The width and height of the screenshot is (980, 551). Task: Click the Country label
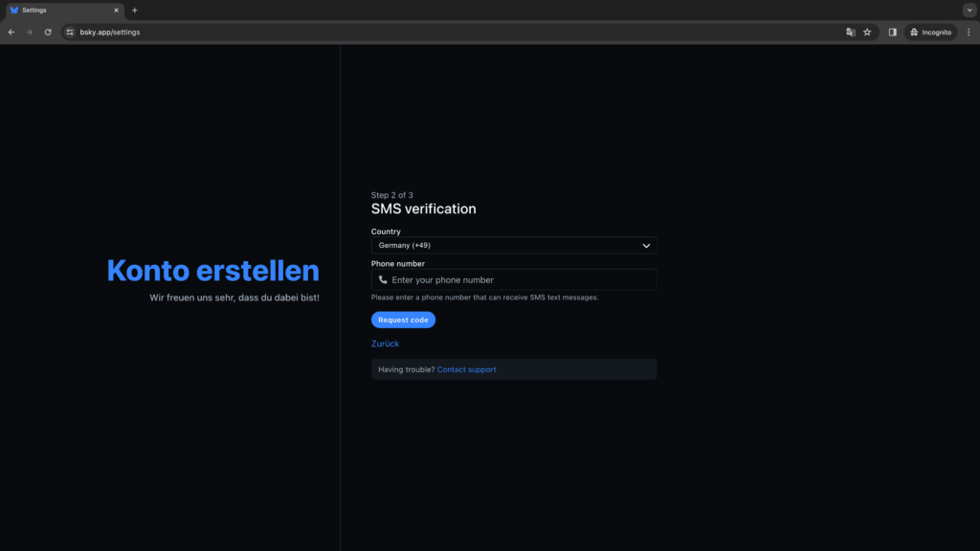[386, 231]
